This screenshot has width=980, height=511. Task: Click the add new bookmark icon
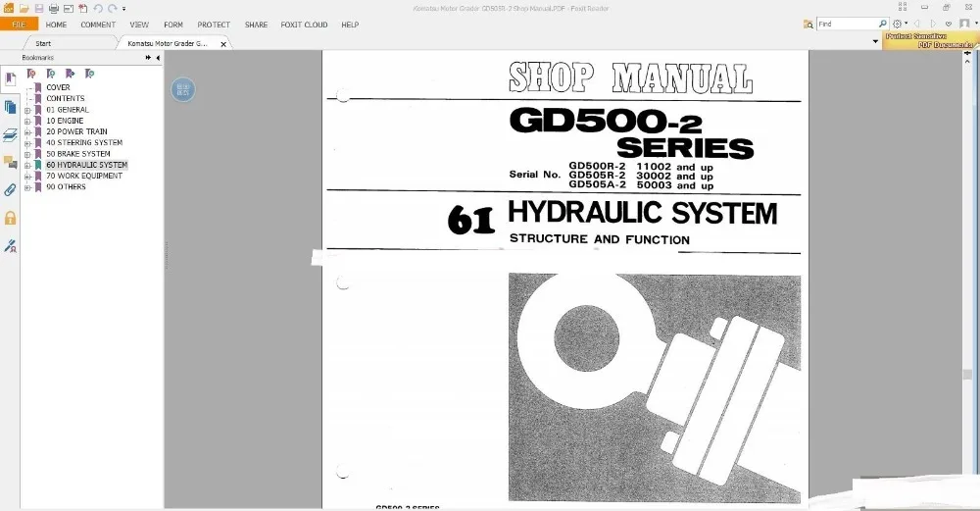51,74
